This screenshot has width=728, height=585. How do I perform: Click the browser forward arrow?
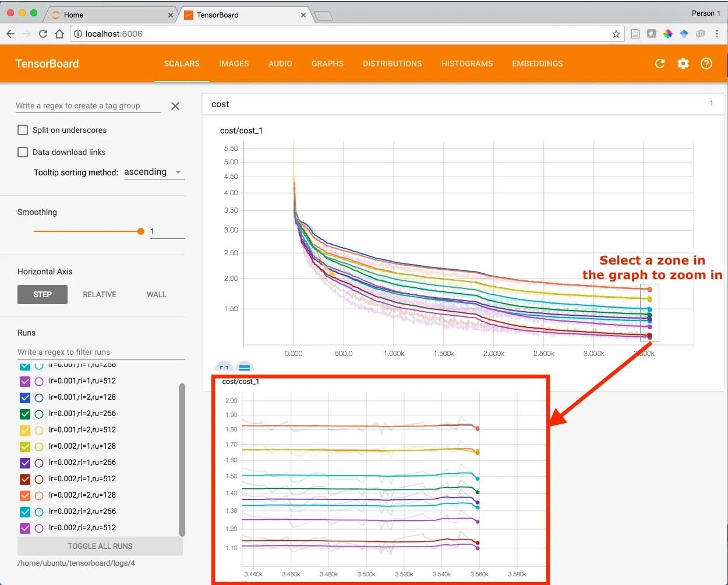(x=27, y=34)
